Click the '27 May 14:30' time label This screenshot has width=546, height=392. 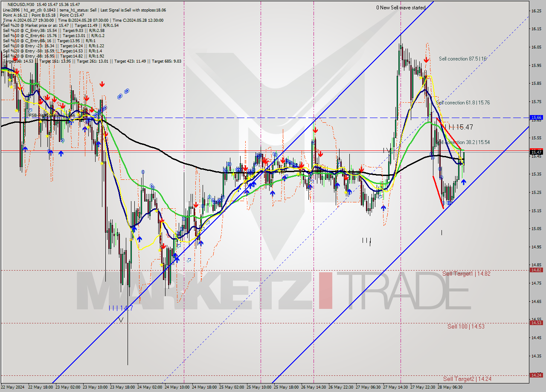(396, 388)
